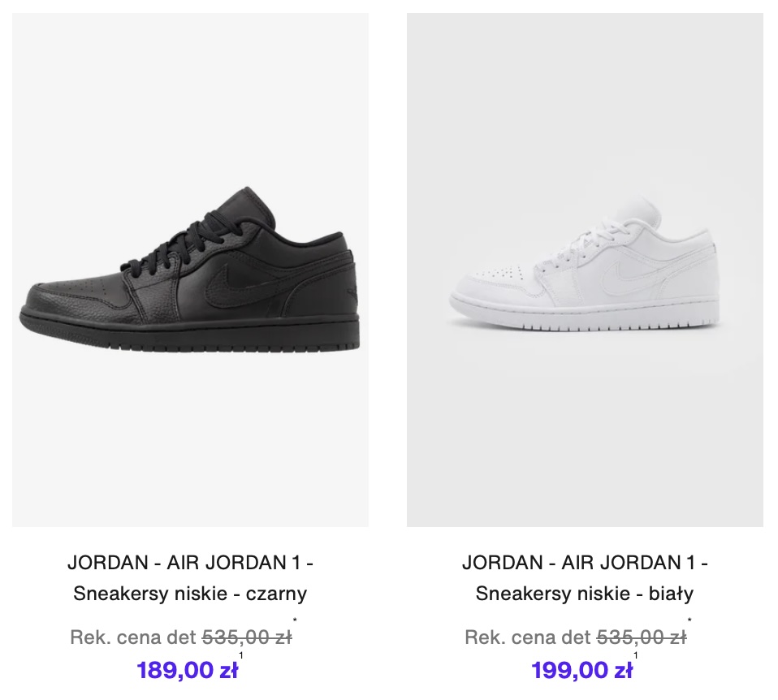The width and height of the screenshot is (778, 700).
Task: Click footnote 1 next to 189,00 zł
Action: 241,655
